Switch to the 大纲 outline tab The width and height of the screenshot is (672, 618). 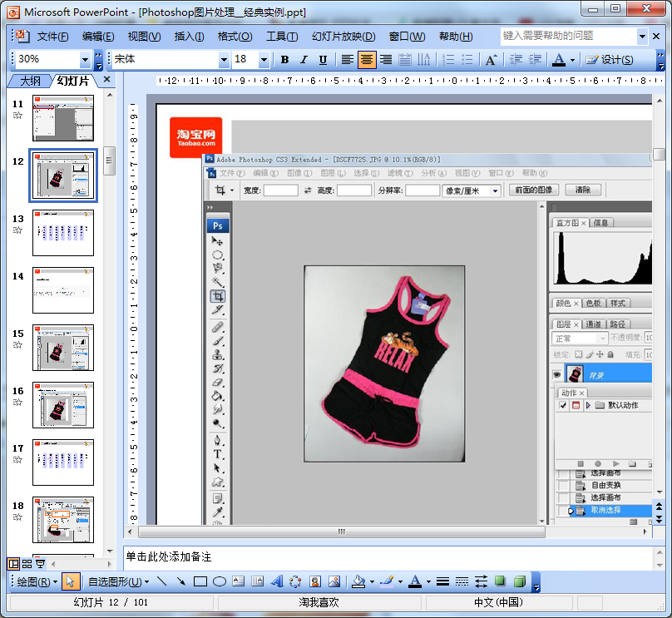coord(30,81)
